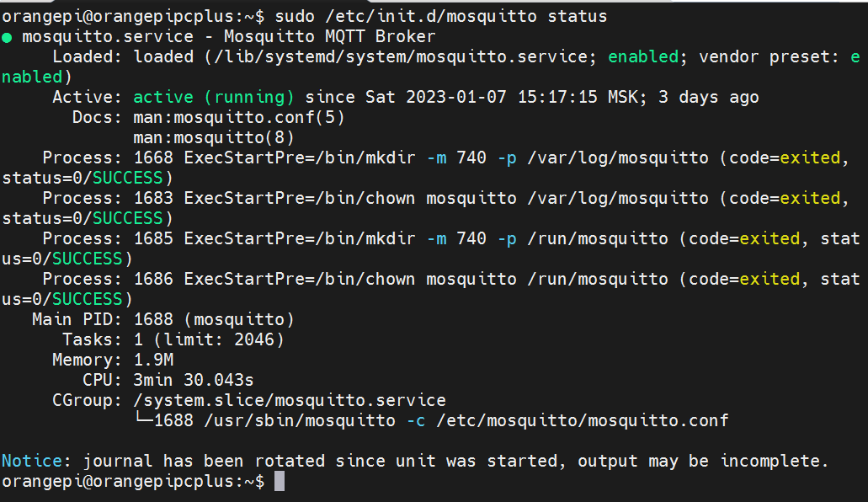Click the Main PID value 1688 (mosquitto)
Viewport: 868px width, 502px height.
pyautogui.click(x=214, y=319)
